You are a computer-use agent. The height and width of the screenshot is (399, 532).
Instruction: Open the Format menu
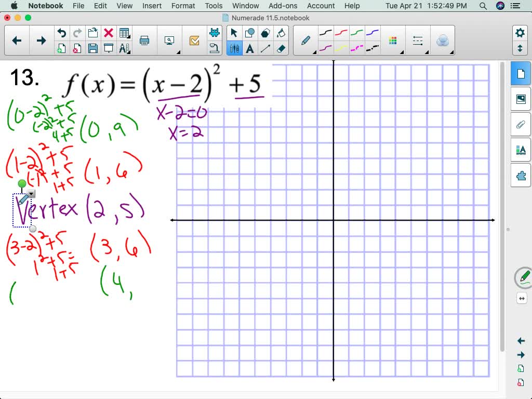click(x=183, y=6)
